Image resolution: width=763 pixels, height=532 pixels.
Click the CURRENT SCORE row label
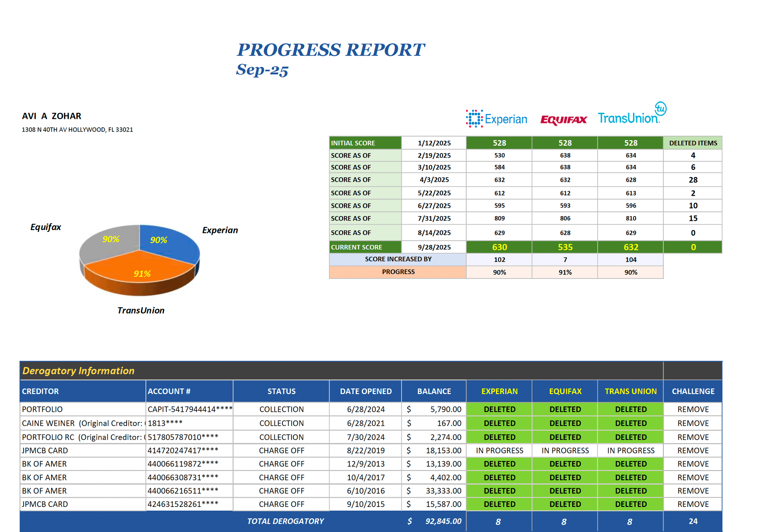(365, 247)
